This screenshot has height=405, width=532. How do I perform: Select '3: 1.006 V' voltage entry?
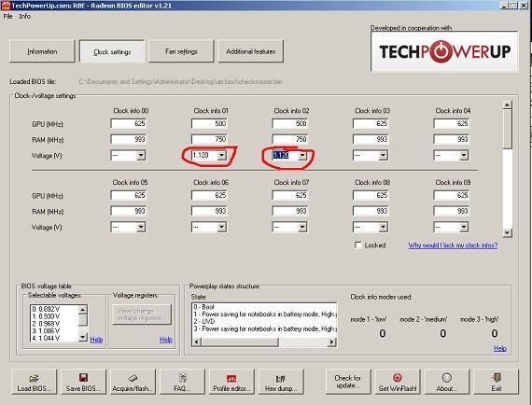click(x=46, y=330)
